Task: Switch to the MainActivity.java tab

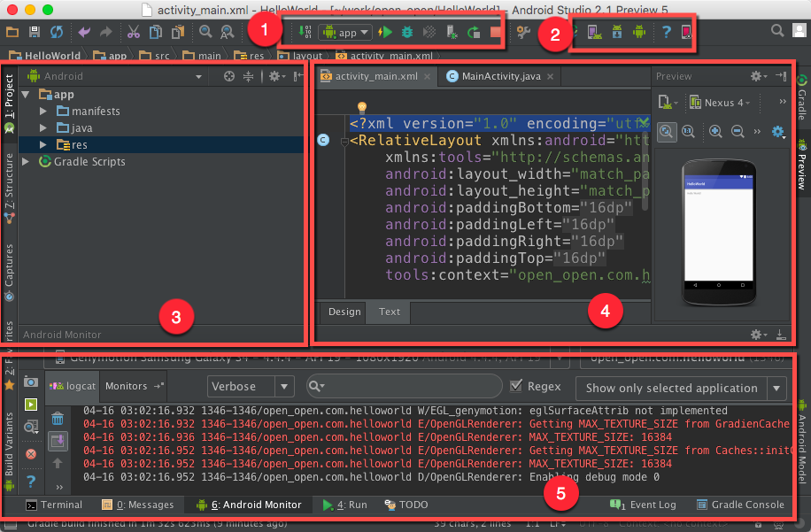Action: tap(498, 76)
